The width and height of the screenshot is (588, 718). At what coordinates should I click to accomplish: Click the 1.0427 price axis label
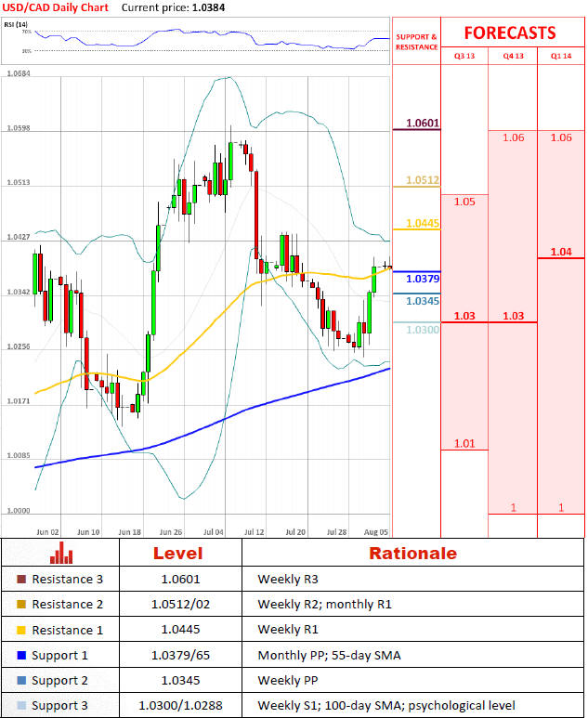(19, 237)
